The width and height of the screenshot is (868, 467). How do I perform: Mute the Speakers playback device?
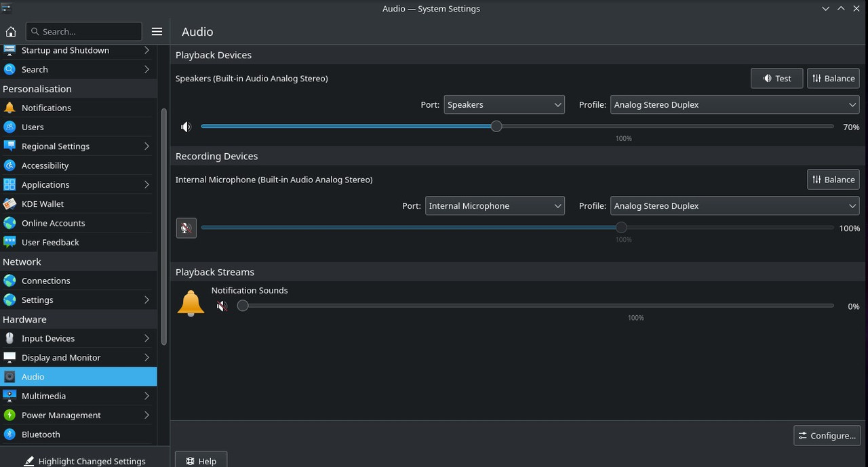[186, 127]
